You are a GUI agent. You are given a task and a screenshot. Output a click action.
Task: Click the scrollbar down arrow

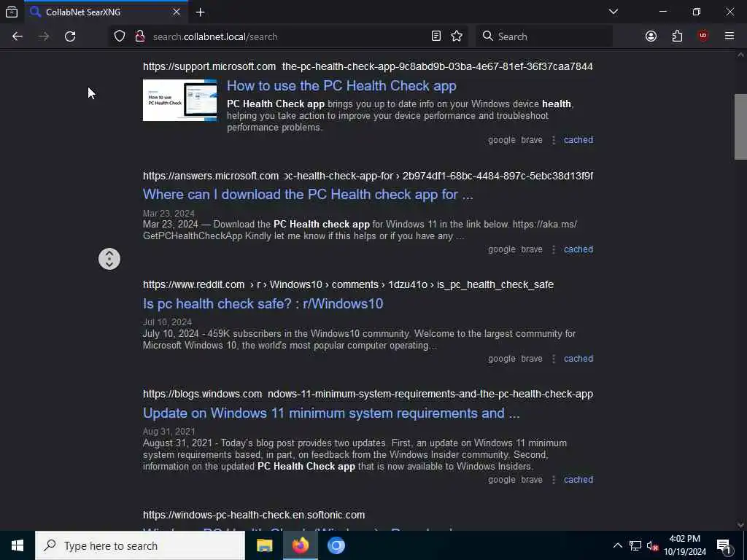(740, 525)
